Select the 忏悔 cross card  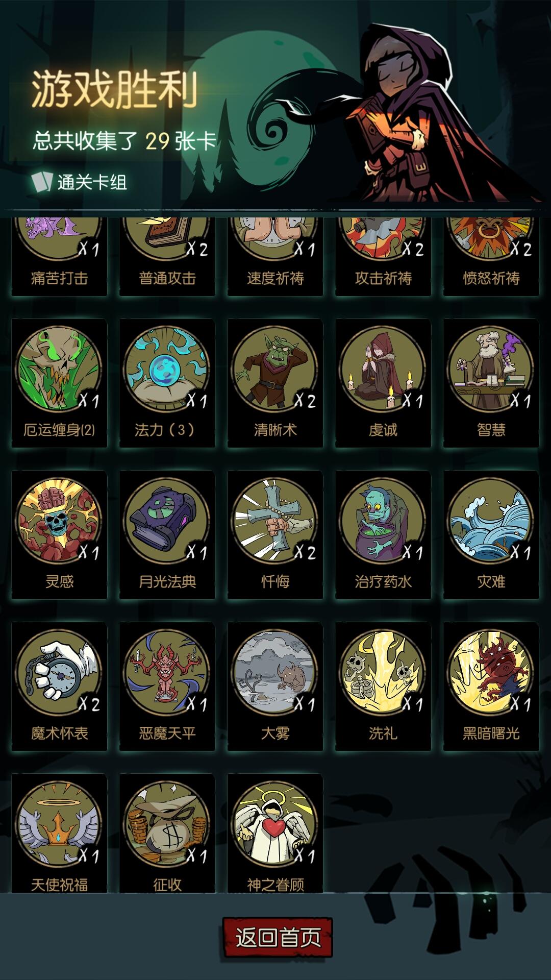tap(275, 534)
